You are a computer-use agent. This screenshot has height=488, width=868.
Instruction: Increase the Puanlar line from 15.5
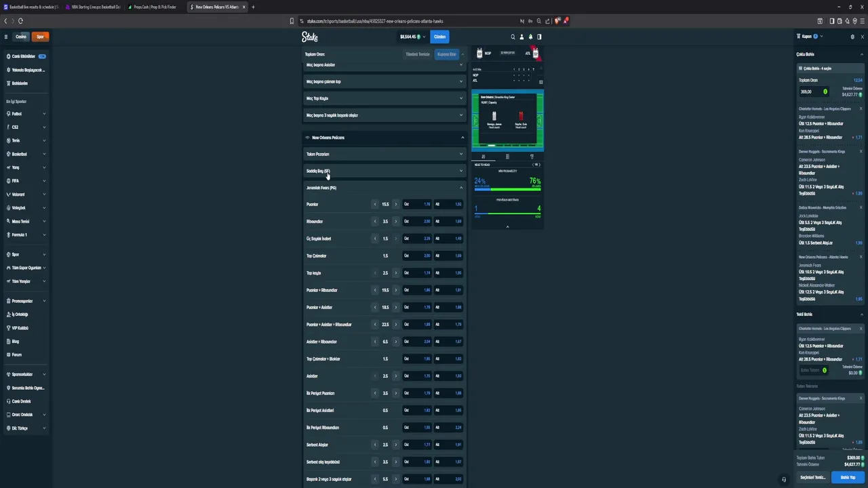[x=396, y=204]
